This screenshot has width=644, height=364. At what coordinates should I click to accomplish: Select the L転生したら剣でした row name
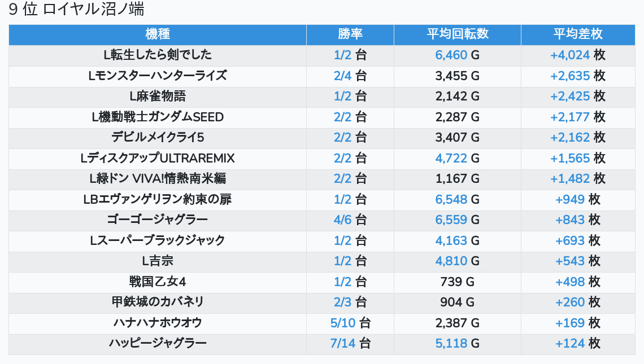158,55
